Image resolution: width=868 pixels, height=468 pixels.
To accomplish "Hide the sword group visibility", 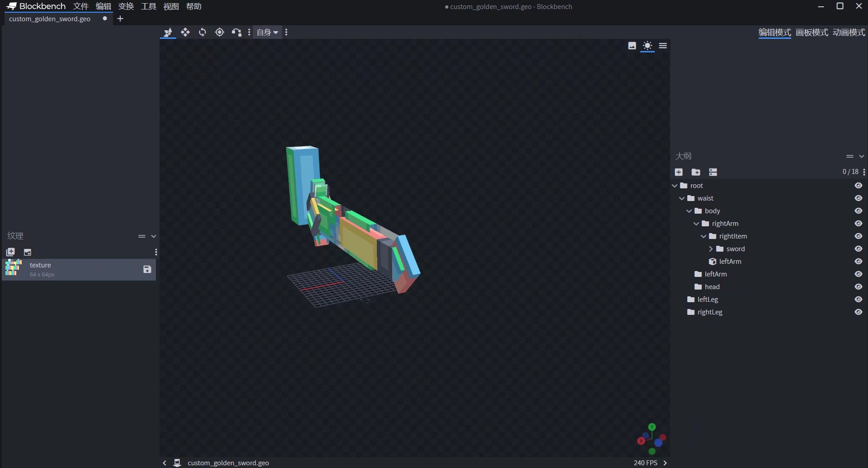I will coord(859,249).
